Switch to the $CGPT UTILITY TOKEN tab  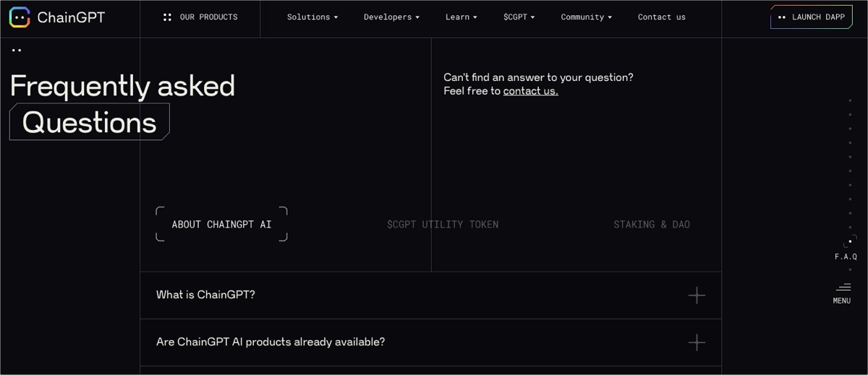pos(443,224)
